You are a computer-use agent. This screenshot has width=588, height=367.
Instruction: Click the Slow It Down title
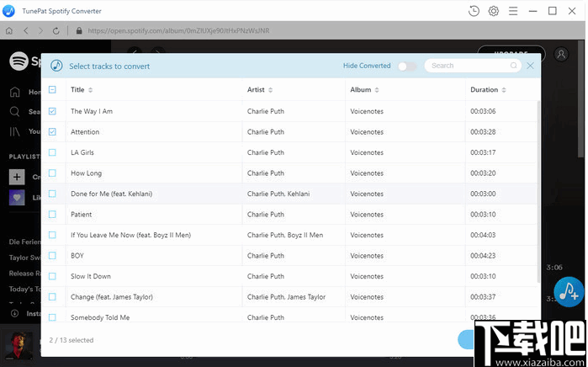(x=91, y=276)
